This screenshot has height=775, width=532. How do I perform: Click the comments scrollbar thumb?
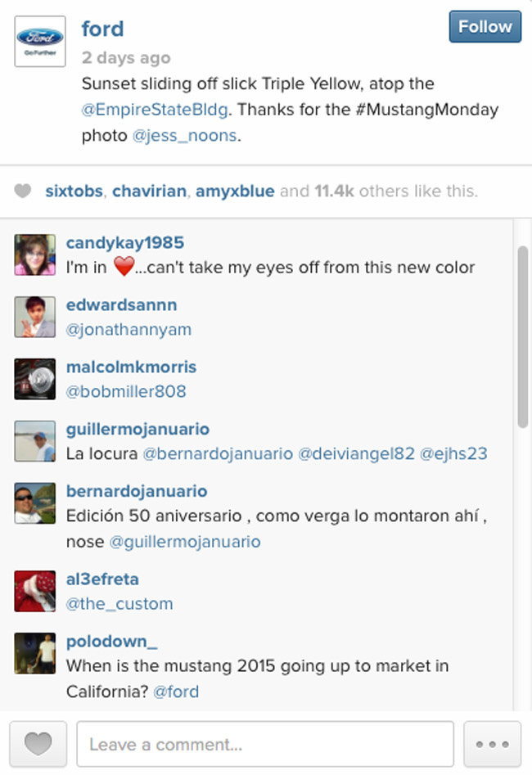click(x=522, y=336)
